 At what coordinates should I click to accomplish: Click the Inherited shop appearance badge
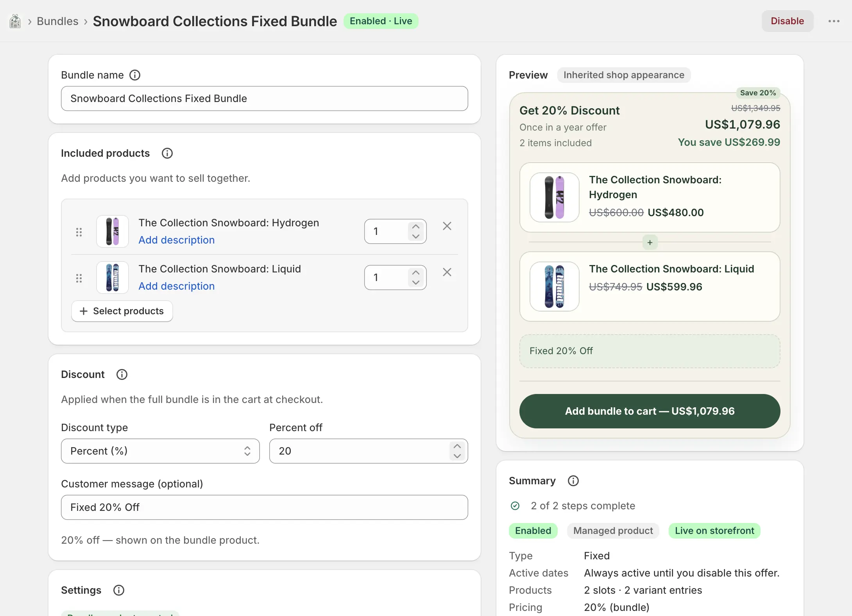pyautogui.click(x=624, y=75)
